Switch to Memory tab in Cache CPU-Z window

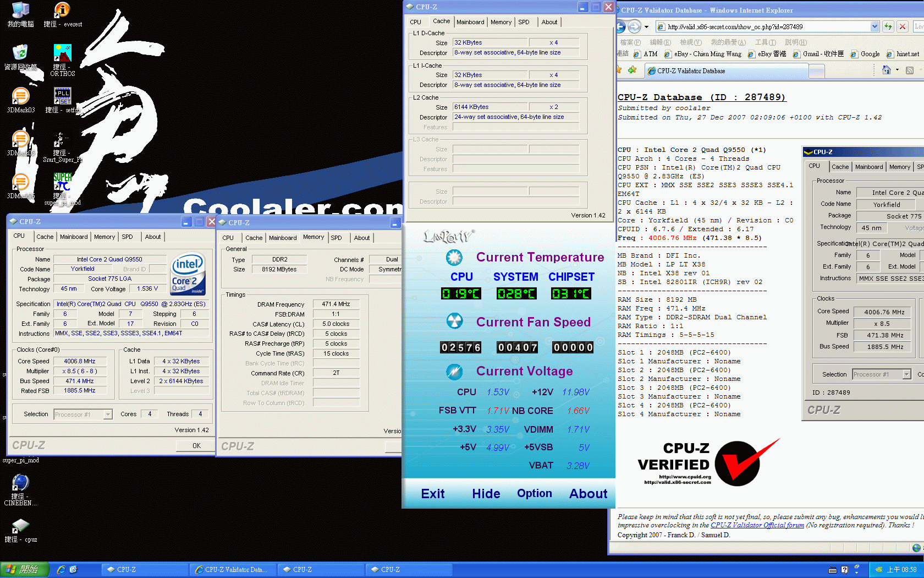tap(501, 22)
